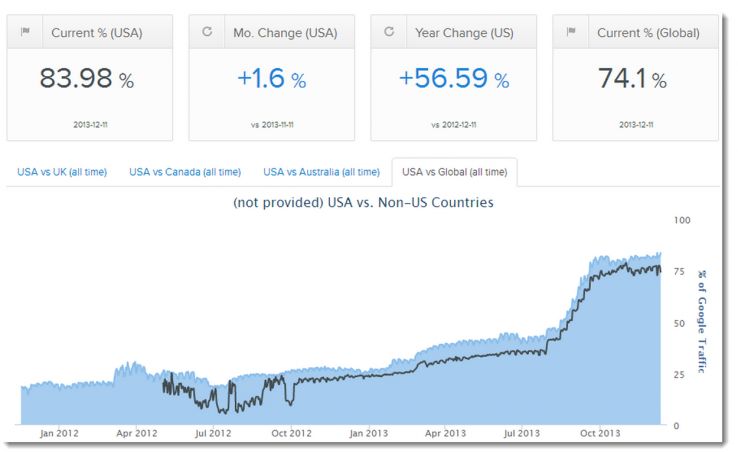Click the 74.1 % global value

[635, 80]
